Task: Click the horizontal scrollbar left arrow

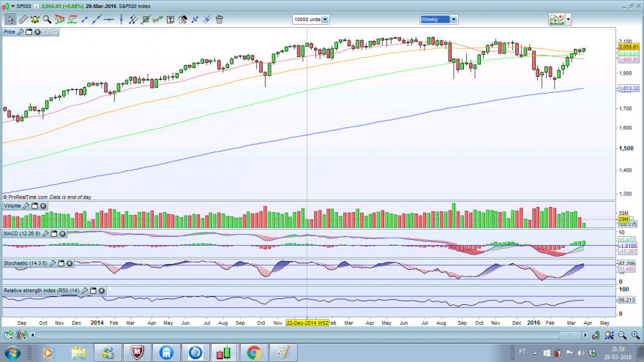Action: [32, 336]
